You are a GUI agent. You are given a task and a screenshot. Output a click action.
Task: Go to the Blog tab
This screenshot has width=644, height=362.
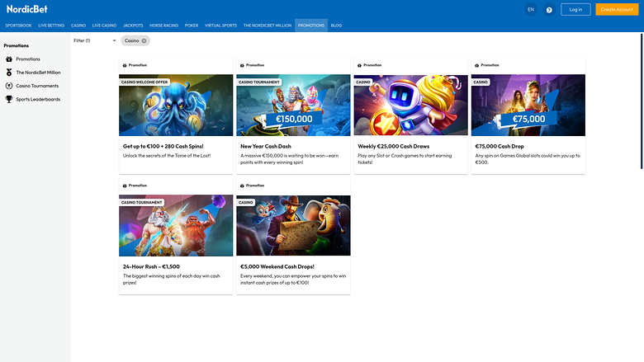tap(336, 26)
